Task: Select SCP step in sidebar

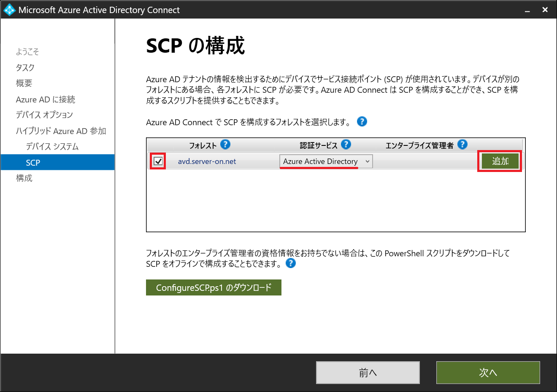Action: click(57, 162)
